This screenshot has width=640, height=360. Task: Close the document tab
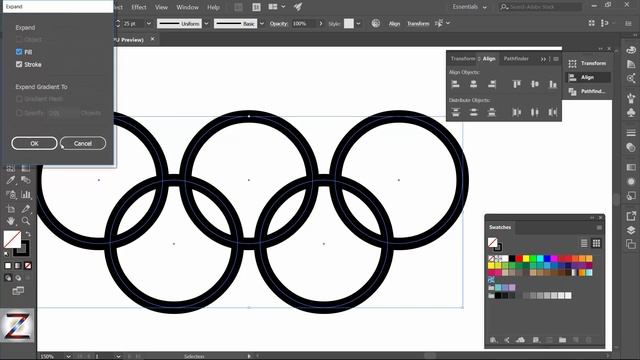(x=153, y=39)
